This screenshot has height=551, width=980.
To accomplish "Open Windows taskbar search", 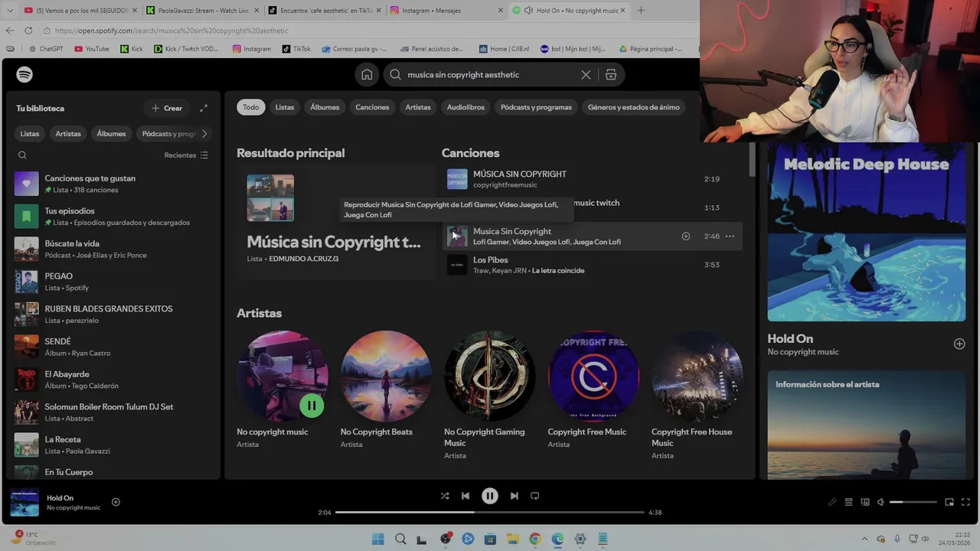I will click(400, 540).
